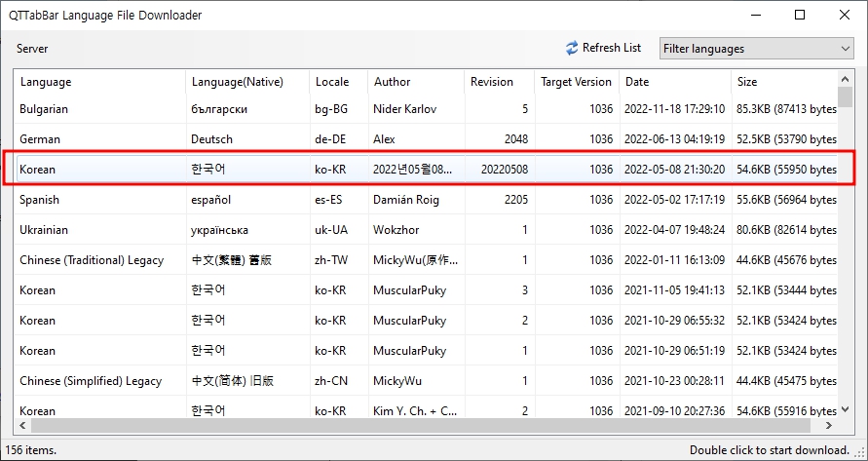868x461 pixels.
Task: Click author Nider Karlov cell
Action: pos(404,109)
